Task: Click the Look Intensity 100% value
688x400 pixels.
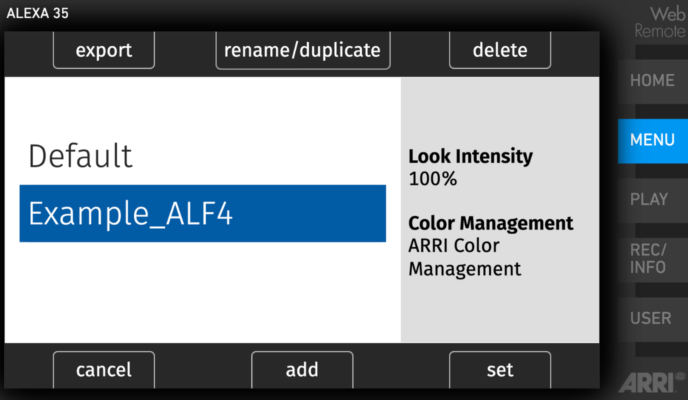Action: point(433,179)
